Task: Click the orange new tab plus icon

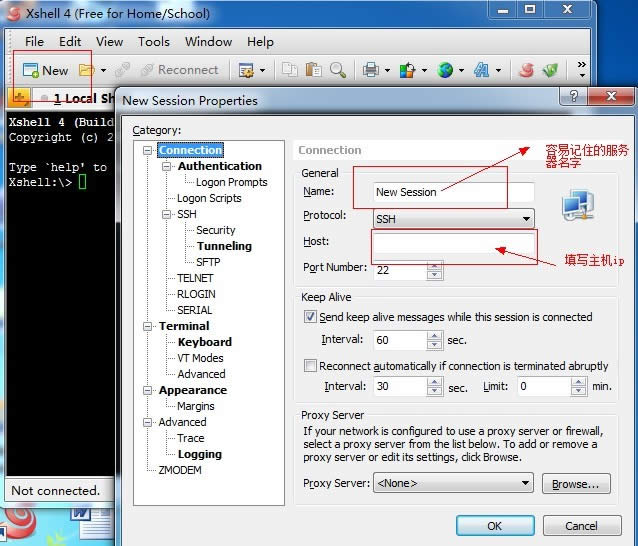Action: pos(19,97)
